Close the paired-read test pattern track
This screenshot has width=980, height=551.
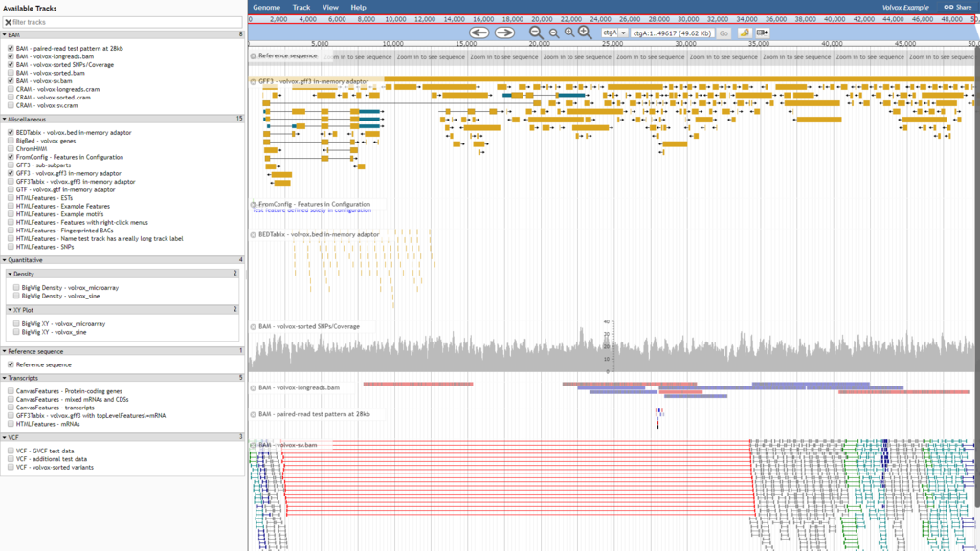(253, 414)
